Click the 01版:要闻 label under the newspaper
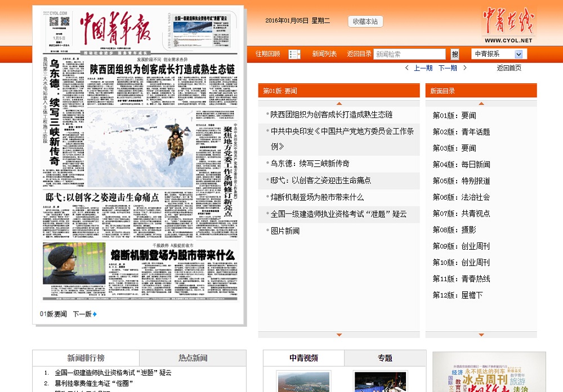 click(x=53, y=314)
